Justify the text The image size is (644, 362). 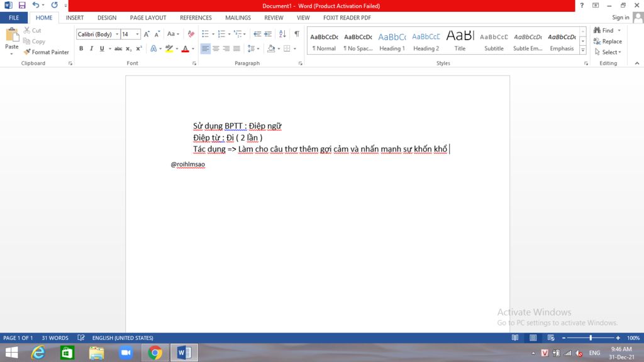pyautogui.click(x=236, y=48)
